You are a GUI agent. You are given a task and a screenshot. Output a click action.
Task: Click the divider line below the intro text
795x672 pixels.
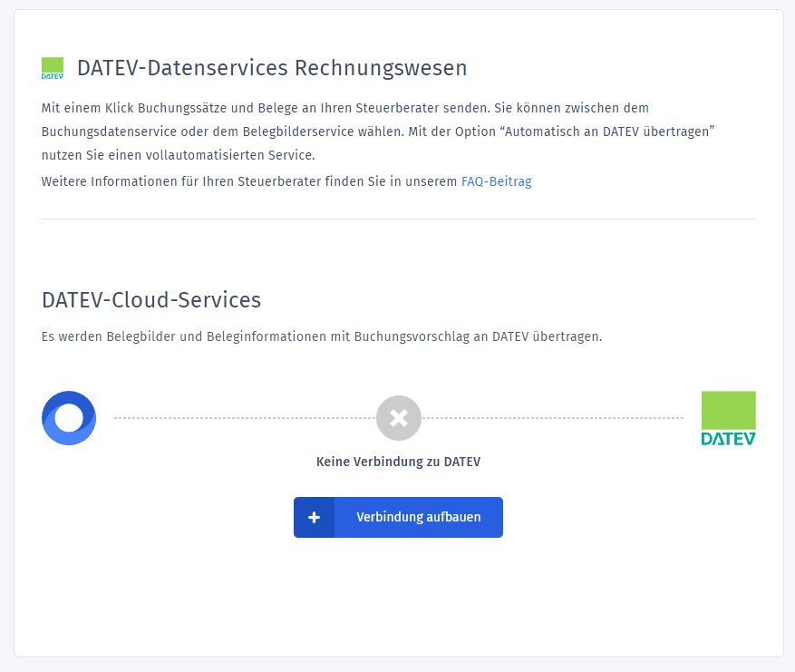pyautogui.click(x=398, y=217)
